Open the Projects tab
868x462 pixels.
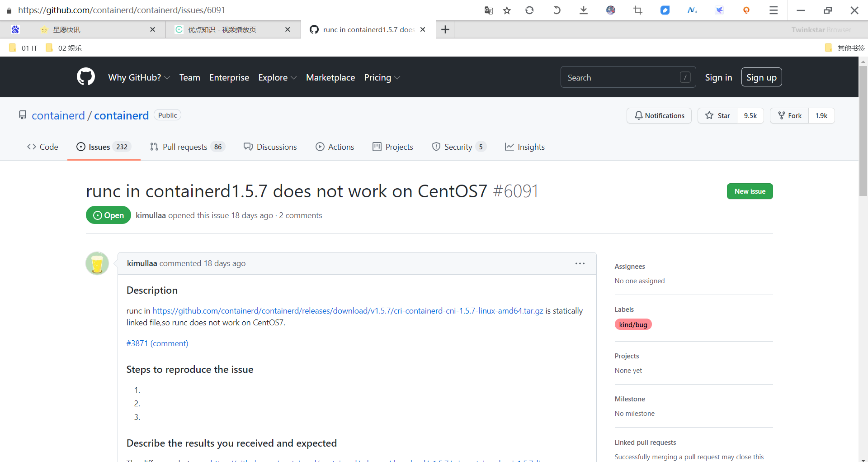(393, 147)
